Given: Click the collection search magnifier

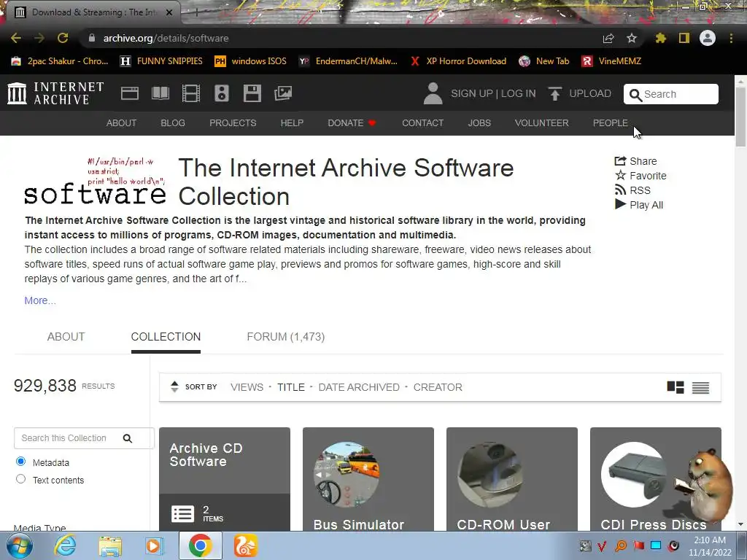Looking at the screenshot, I should click(x=127, y=438).
